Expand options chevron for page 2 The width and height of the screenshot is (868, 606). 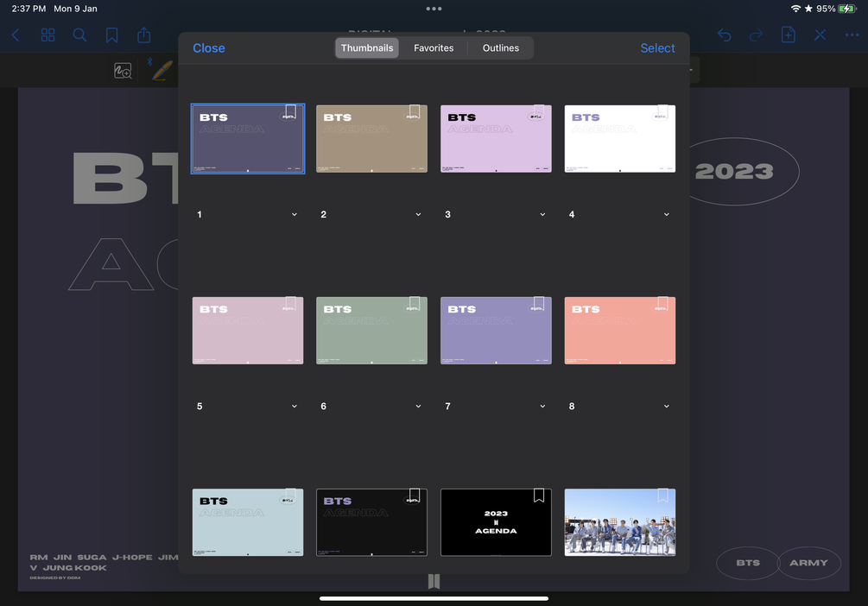pos(419,214)
